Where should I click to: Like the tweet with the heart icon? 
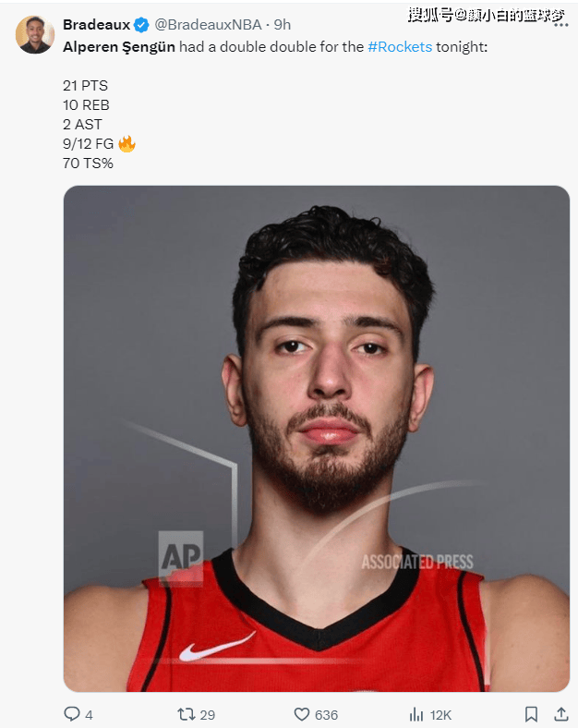pyautogui.click(x=302, y=714)
